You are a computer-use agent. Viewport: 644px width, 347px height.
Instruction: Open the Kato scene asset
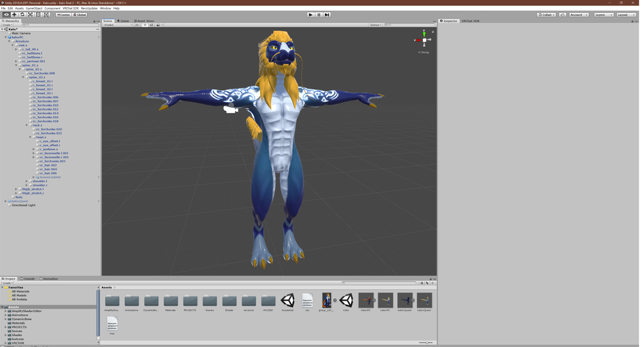[346, 301]
